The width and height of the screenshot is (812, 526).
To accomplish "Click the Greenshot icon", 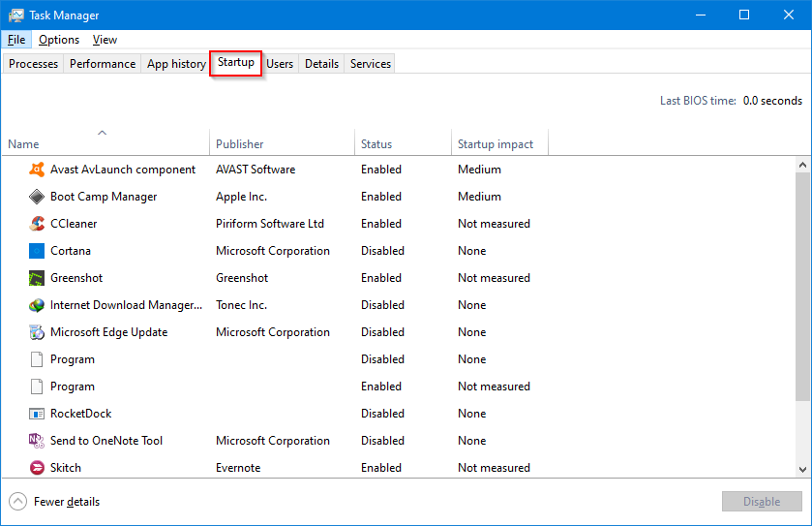I will pyautogui.click(x=37, y=278).
